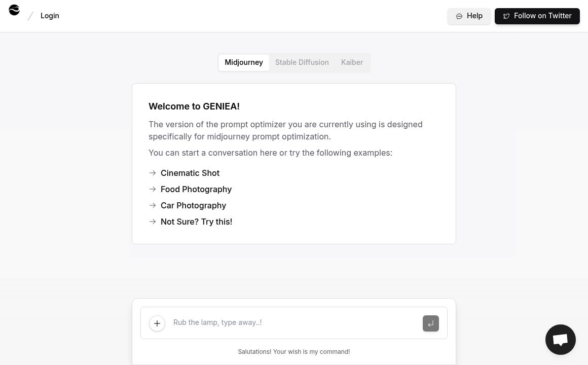Switch to the Kaiber tab
This screenshot has width=588, height=365.
coord(352,62)
